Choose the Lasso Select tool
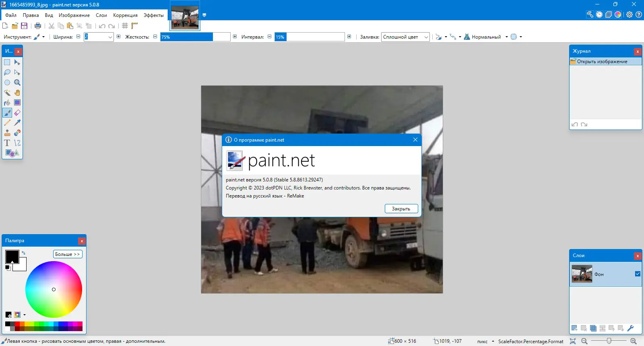This screenshot has height=346, width=644. tap(7, 72)
